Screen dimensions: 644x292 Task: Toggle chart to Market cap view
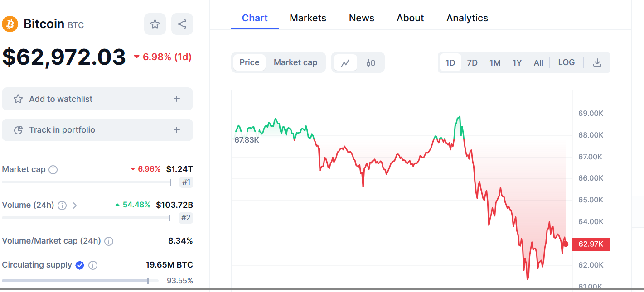point(295,62)
